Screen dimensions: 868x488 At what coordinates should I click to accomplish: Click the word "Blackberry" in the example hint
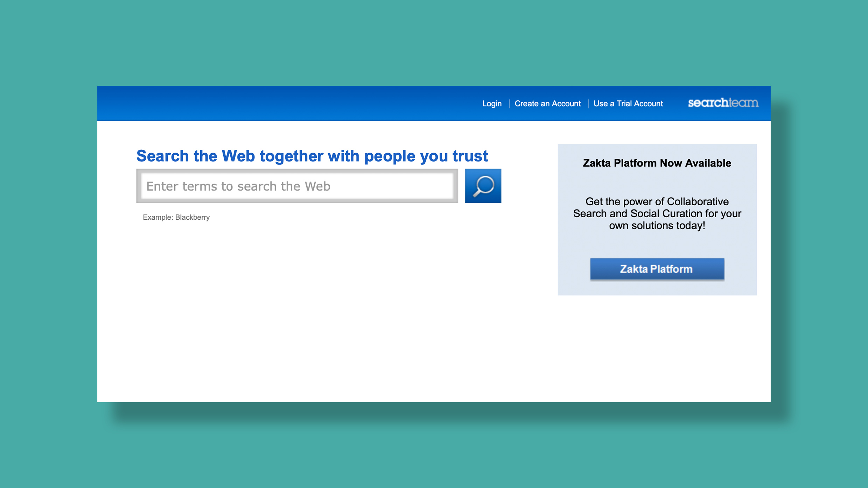[192, 217]
